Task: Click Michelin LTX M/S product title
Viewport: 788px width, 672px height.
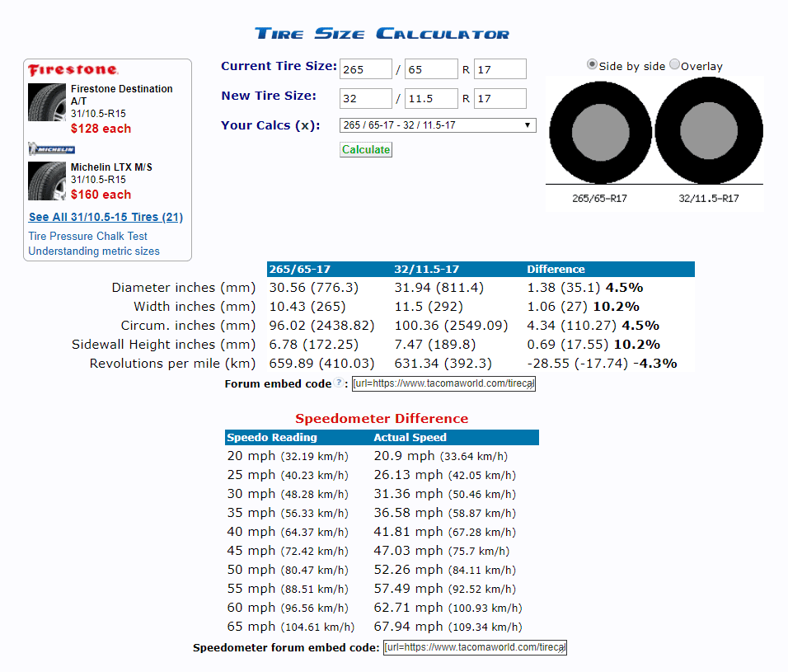Action: pyautogui.click(x=111, y=167)
